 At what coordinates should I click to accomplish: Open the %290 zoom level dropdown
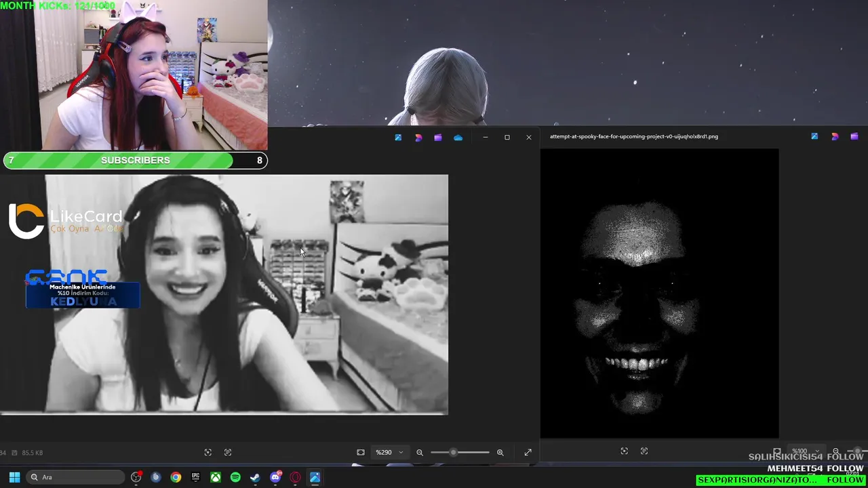click(389, 452)
